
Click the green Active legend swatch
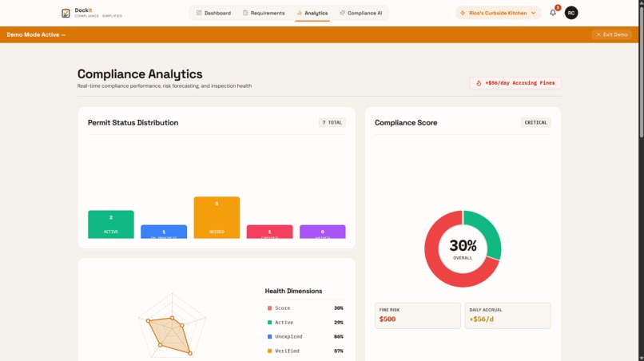pos(269,323)
